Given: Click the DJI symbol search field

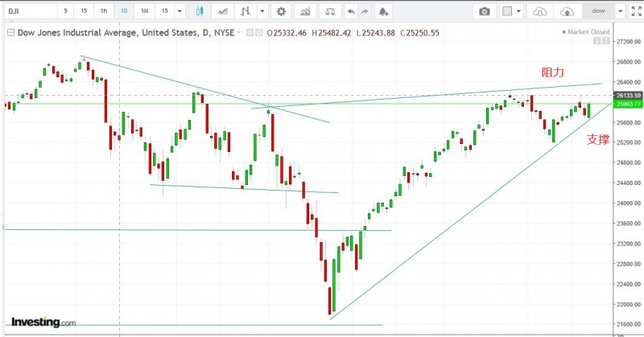Looking at the screenshot, I should click(x=28, y=11).
